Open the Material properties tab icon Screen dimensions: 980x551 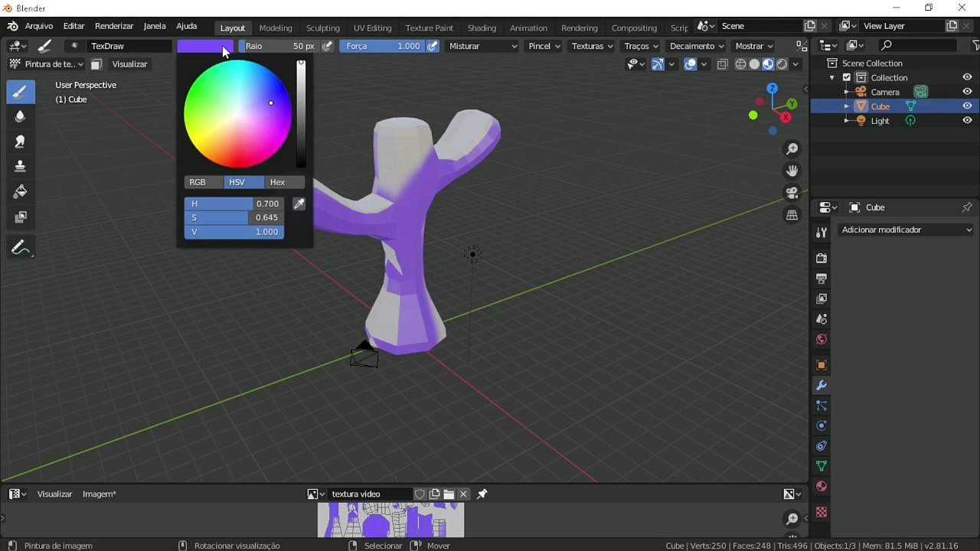pyautogui.click(x=822, y=486)
